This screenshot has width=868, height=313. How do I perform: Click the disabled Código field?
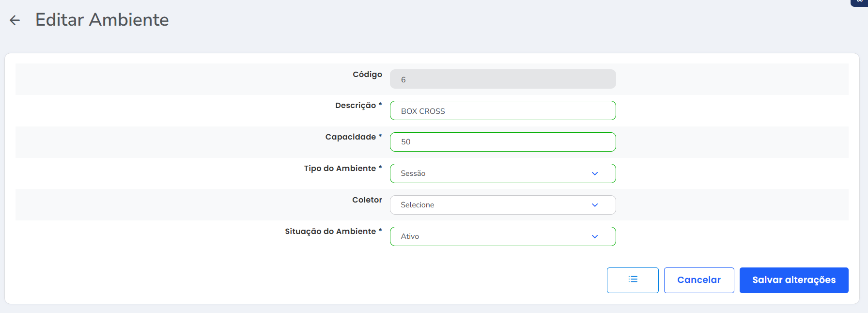(502, 79)
